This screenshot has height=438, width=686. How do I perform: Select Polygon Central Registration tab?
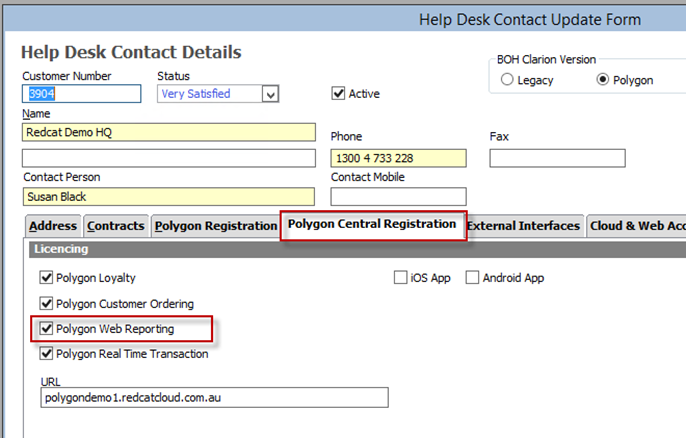[x=372, y=224]
